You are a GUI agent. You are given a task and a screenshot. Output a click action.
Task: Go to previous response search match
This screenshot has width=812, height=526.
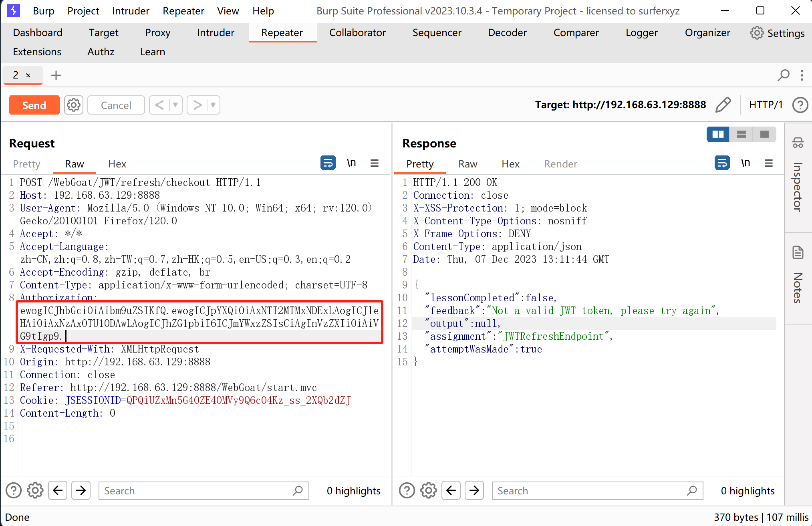[x=451, y=490]
